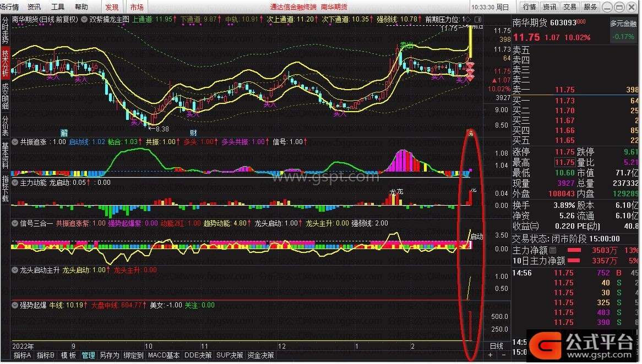Select the MACD基本 template
Image resolution: width=642 pixels, height=364 pixels.
click(x=164, y=355)
